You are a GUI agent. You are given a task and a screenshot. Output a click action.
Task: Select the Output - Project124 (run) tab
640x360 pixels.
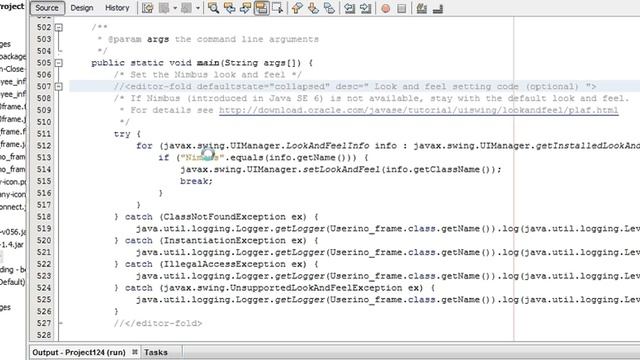click(78, 352)
